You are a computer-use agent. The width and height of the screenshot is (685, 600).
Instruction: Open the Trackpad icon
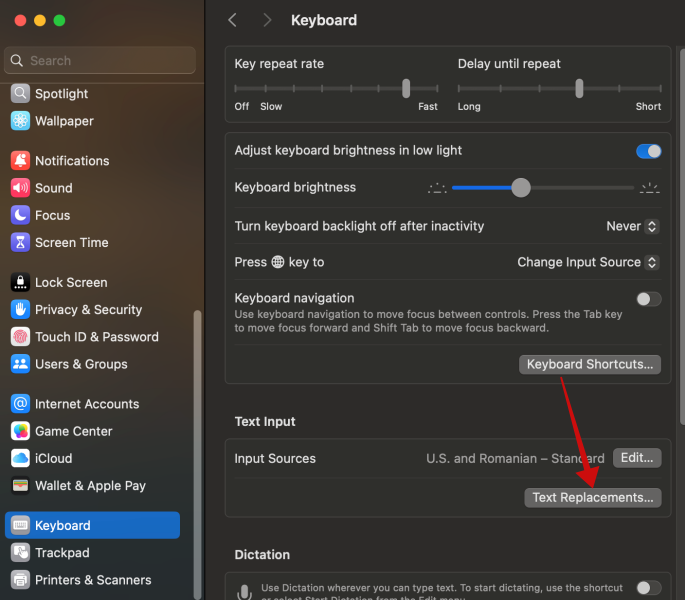click(20, 553)
